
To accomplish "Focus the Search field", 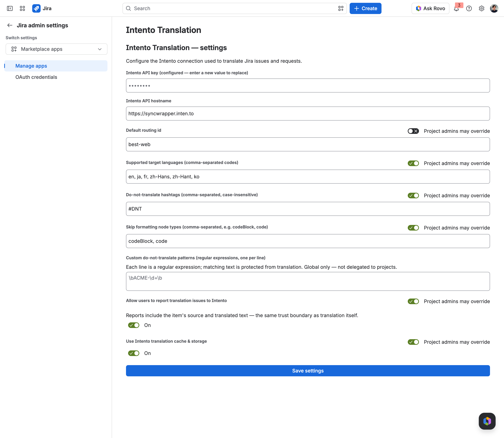I will [234, 9].
